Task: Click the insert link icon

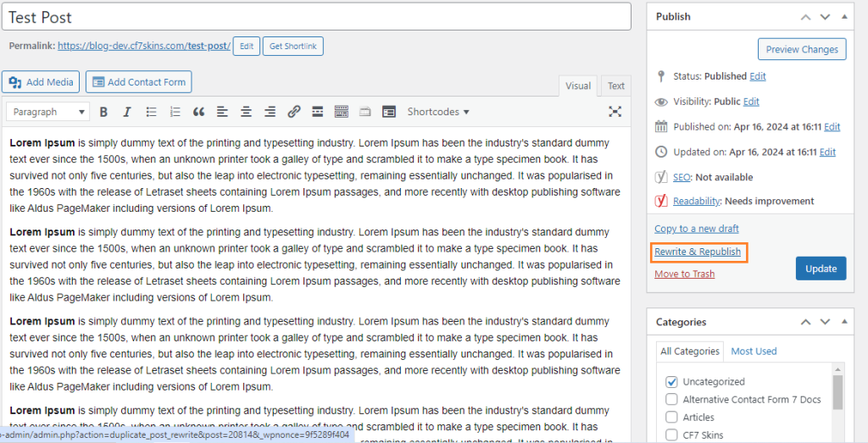Action: point(294,112)
